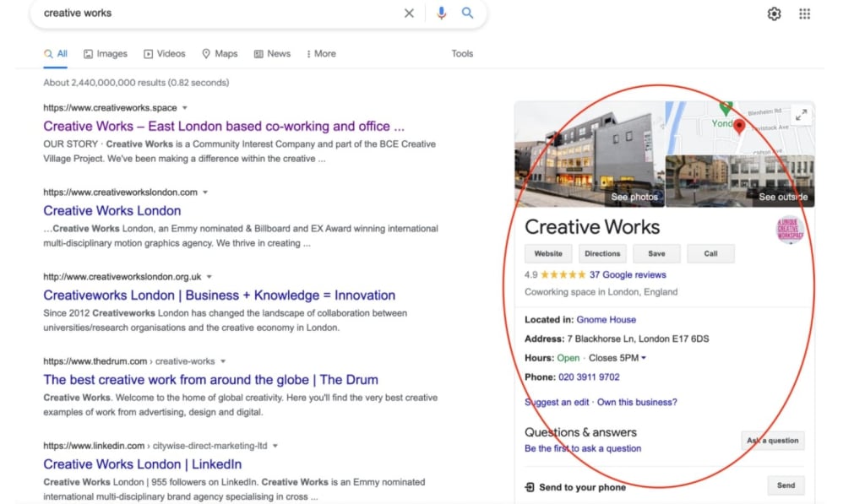The width and height of the screenshot is (865, 504).
Task: Submit search with the magnifier icon
Action: click(x=467, y=13)
